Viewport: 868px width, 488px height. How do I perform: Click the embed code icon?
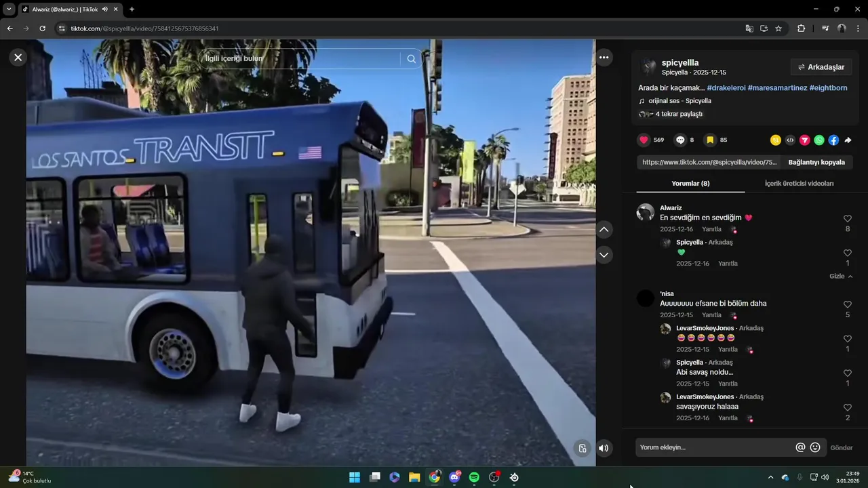(790, 140)
